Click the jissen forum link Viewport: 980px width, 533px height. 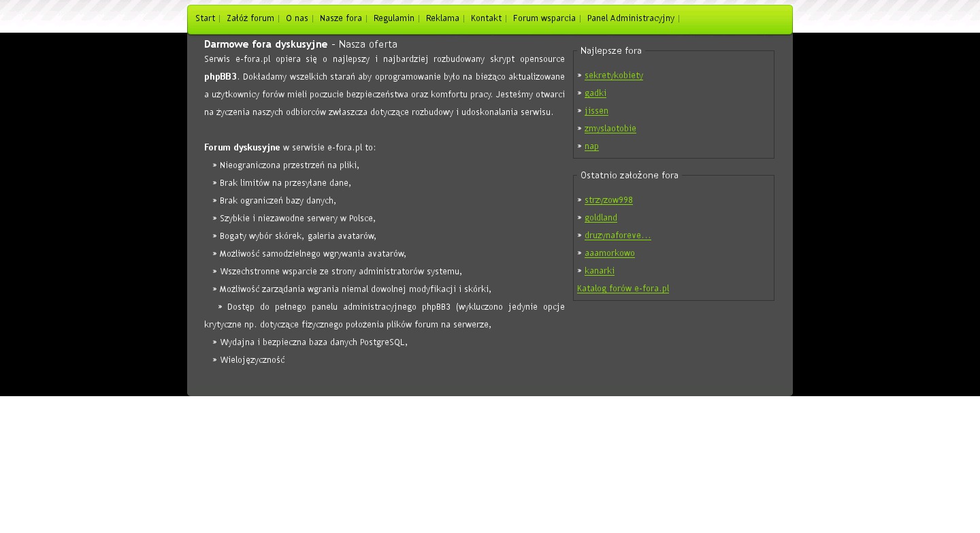point(596,111)
